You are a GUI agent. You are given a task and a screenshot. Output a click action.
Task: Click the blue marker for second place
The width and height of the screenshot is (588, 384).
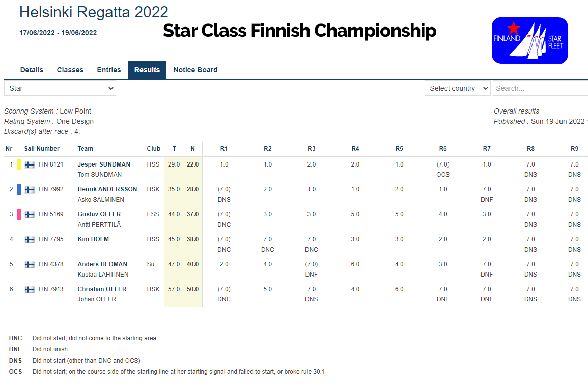tap(19, 189)
